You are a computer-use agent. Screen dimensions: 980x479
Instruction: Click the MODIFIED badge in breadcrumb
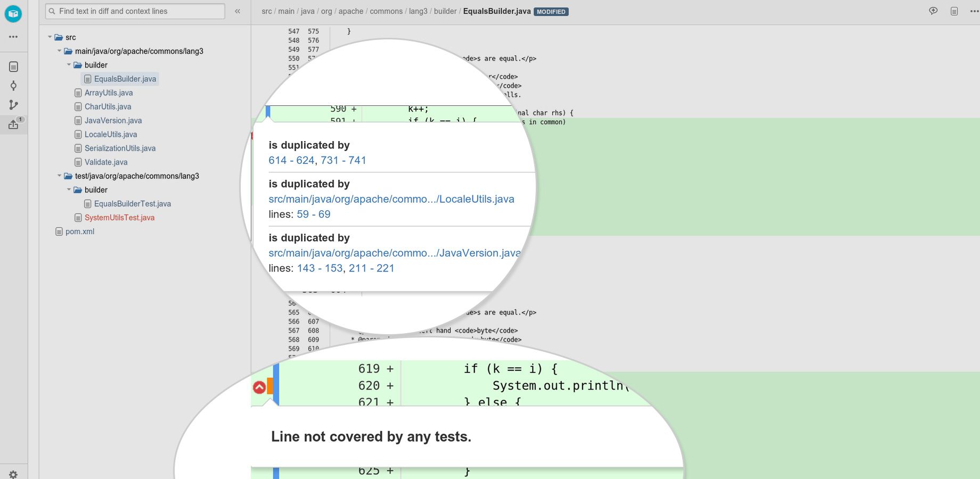pyautogui.click(x=551, y=11)
